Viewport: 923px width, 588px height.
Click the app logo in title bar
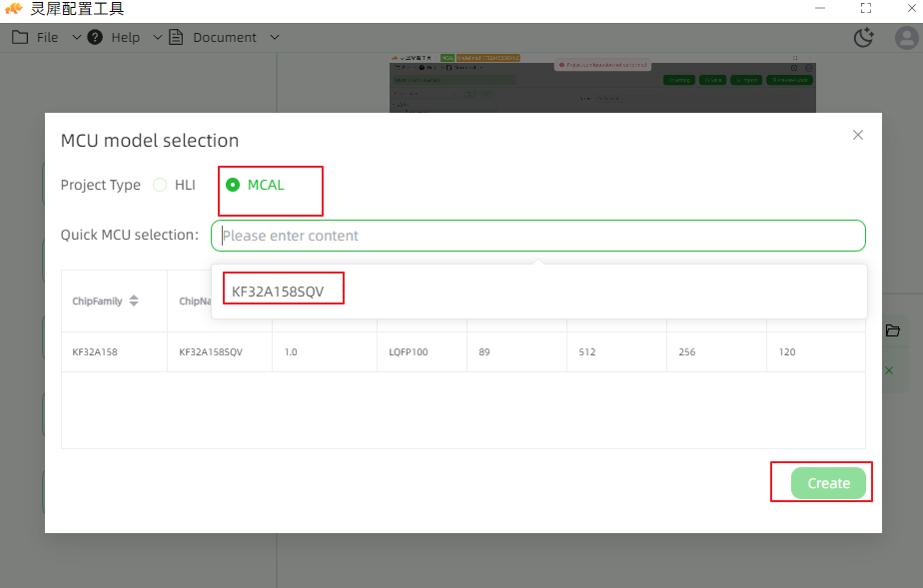[x=14, y=8]
